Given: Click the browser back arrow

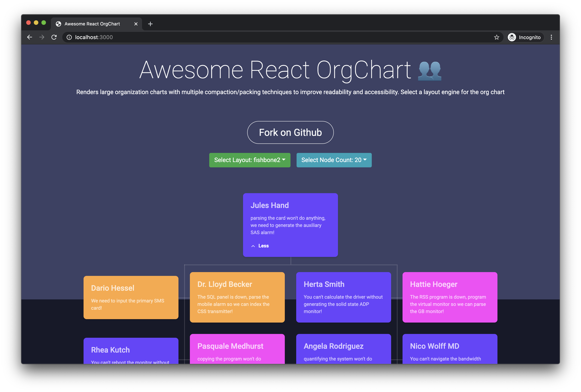Looking at the screenshot, I should [29, 37].
